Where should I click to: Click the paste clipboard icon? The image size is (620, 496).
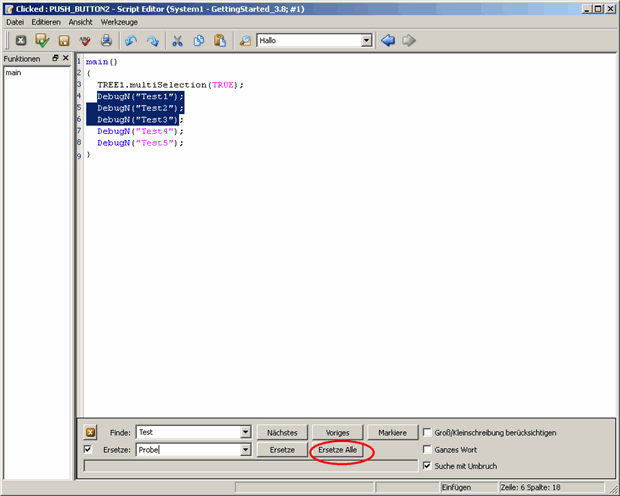click(220, 40)
